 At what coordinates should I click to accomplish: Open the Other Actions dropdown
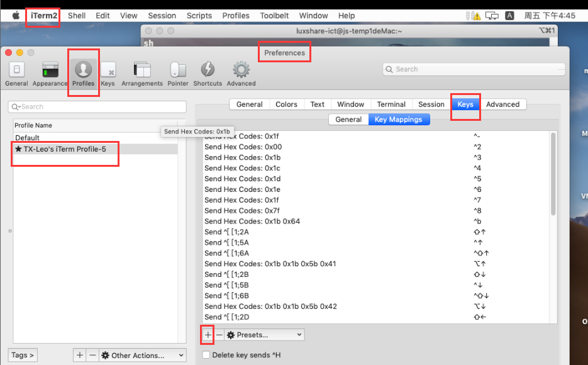pos(143,356)
